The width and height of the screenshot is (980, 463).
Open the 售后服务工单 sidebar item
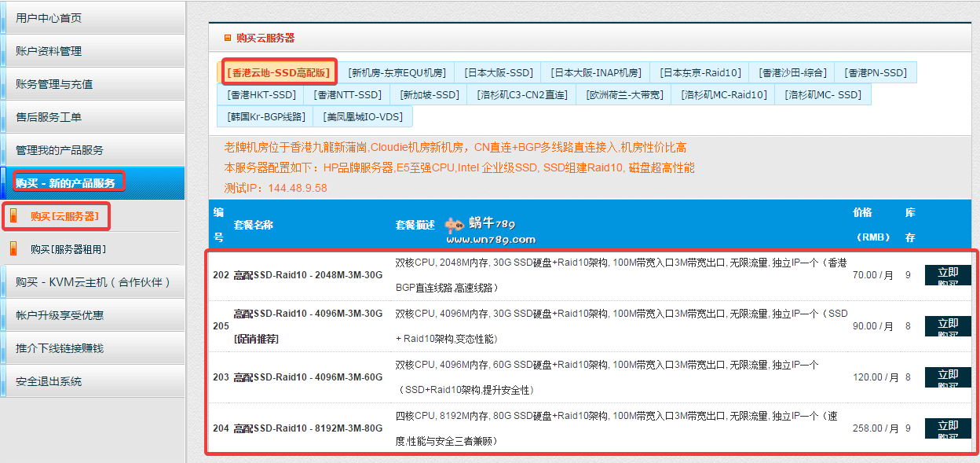pyautogui.click(x=49, y=116)
